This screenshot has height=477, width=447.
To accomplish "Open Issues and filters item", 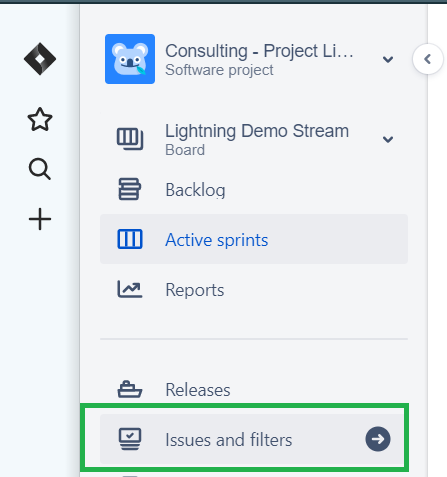I will [x=254, y=439].
